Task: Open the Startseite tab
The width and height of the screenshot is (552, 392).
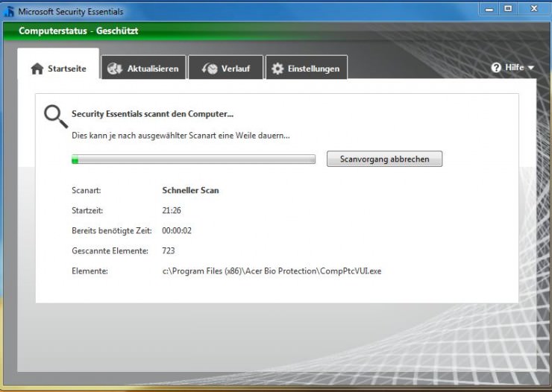Action: click(58, 65)
